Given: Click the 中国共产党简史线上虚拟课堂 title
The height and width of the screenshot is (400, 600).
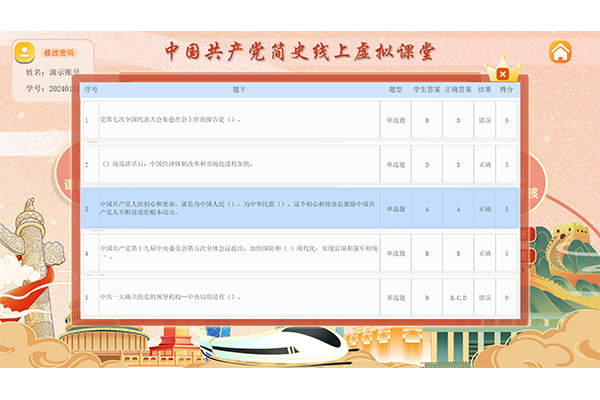Looking at the screenshot, I should (300, 52).
